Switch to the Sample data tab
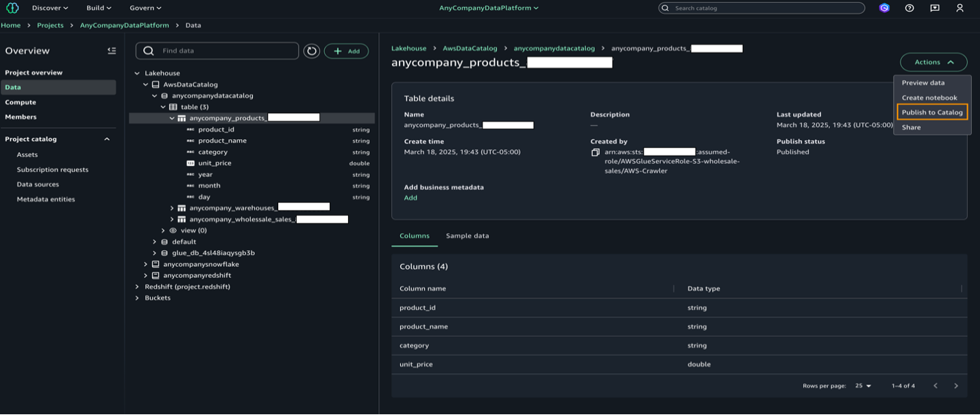 click(x=467, y=236)
